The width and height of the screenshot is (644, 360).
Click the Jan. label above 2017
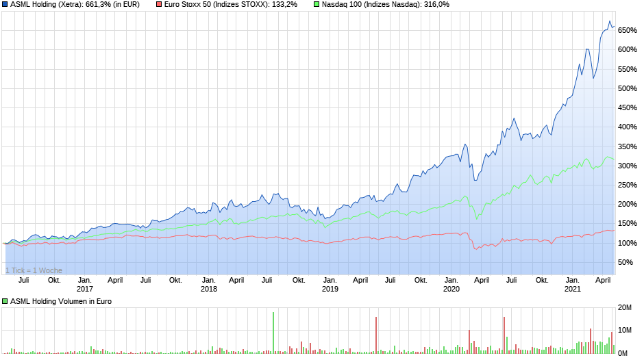(x=85, y=281)
